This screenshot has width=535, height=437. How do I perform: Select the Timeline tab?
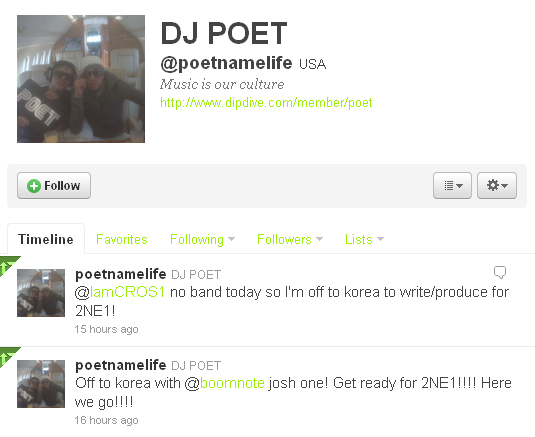(46, 239)
